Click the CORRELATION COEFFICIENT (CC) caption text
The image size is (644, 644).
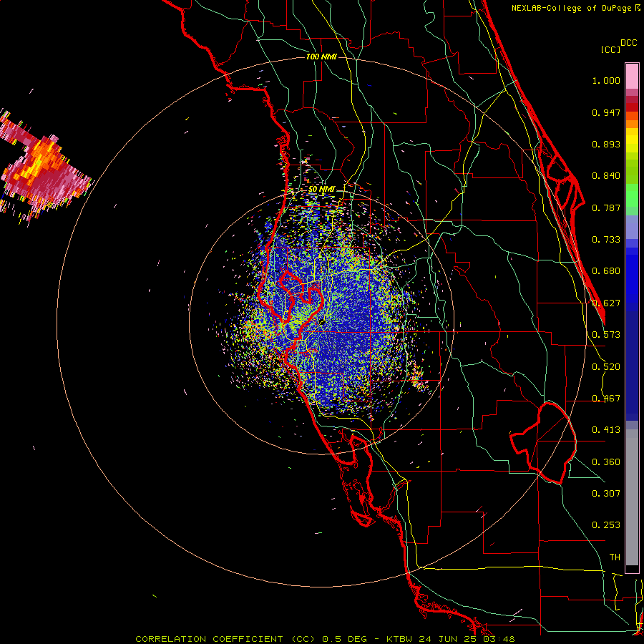click(x=225, y=639)
